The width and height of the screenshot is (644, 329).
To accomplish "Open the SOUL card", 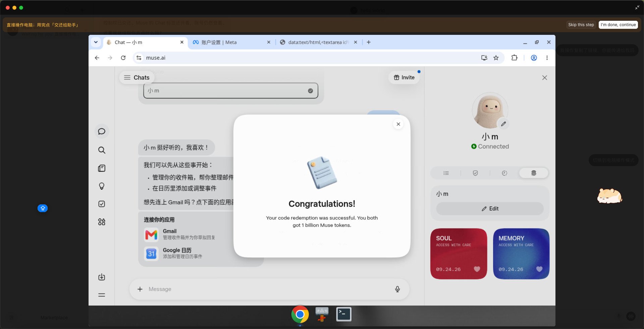I will pos(459,254).
